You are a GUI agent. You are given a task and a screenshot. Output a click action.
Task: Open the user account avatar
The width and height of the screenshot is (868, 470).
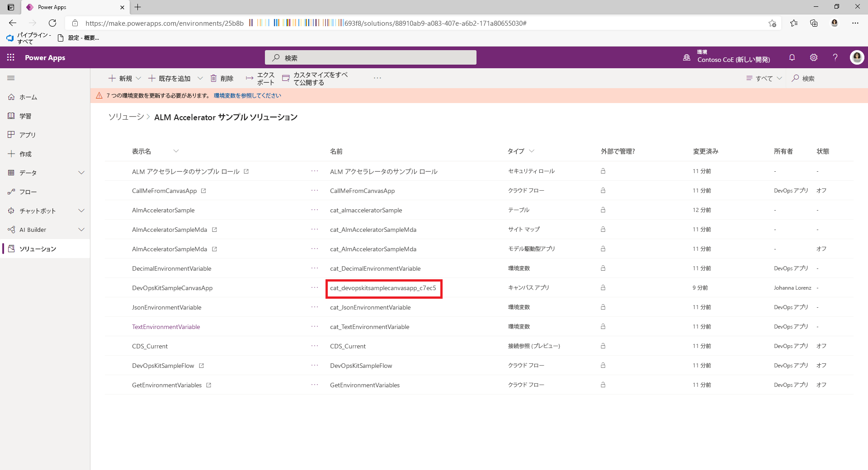tap(857, 57)
